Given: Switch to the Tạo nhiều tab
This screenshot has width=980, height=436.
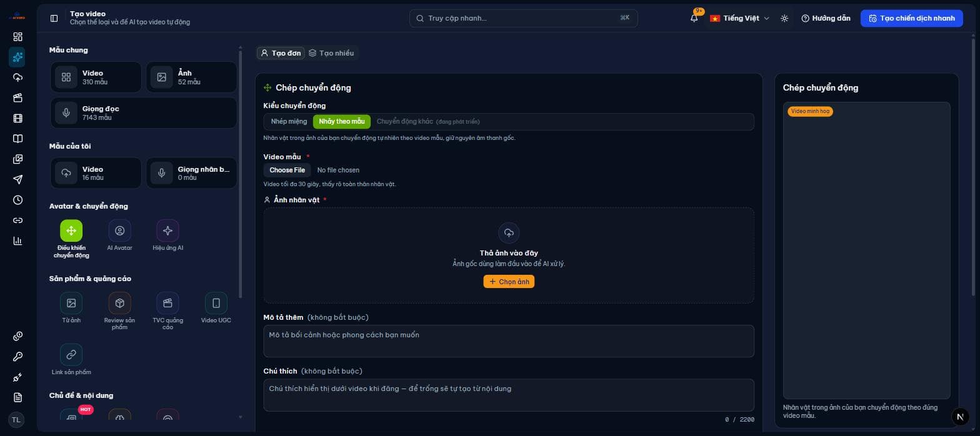Looking at the screenshot, I should [331, 53].
